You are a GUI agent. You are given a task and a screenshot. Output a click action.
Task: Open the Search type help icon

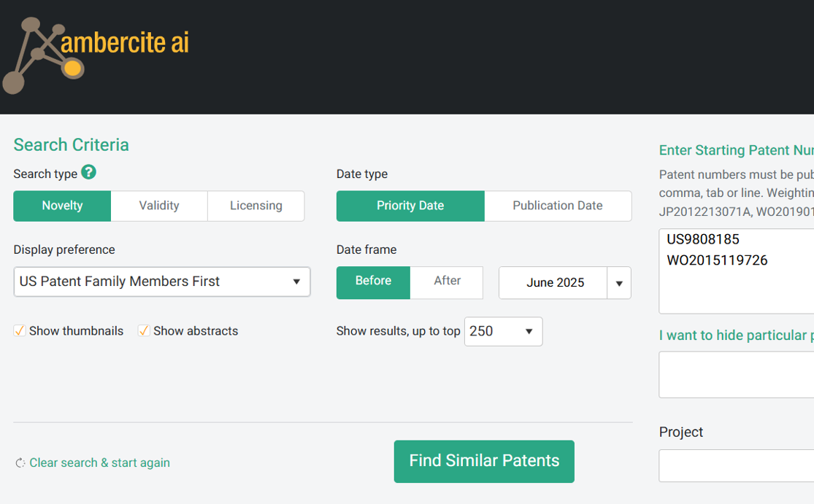pyautogui.click(x=88, y=172)
